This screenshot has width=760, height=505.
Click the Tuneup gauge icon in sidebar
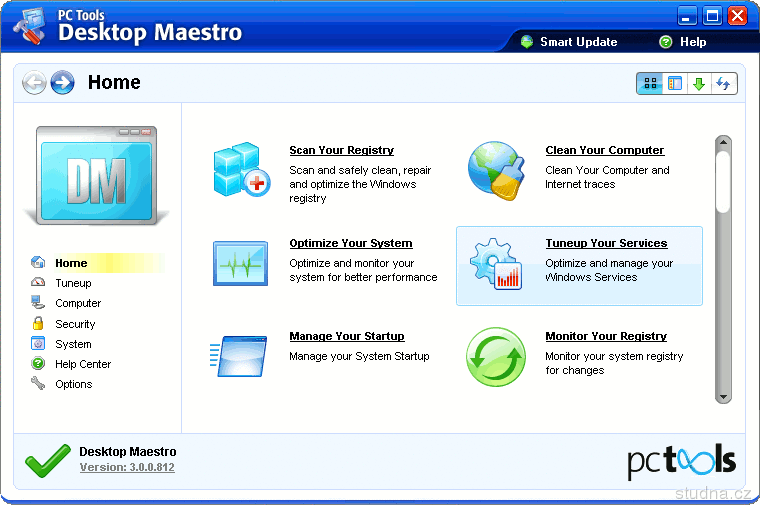pos(38,282)
